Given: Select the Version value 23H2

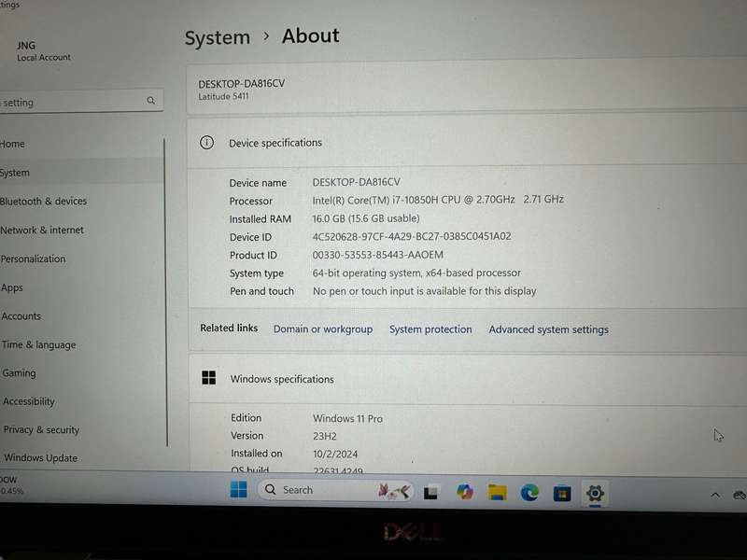Looking at the screenshot, I should pos(324,436).
